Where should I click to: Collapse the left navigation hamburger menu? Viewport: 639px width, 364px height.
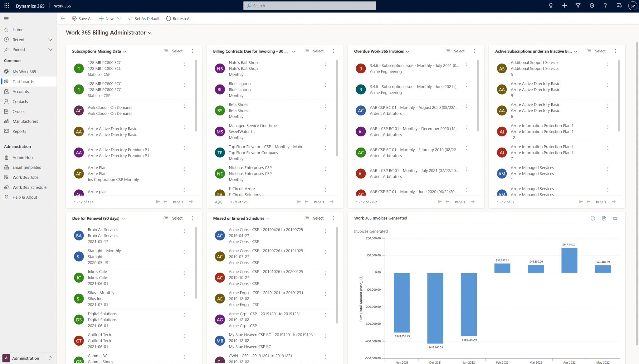6,19
